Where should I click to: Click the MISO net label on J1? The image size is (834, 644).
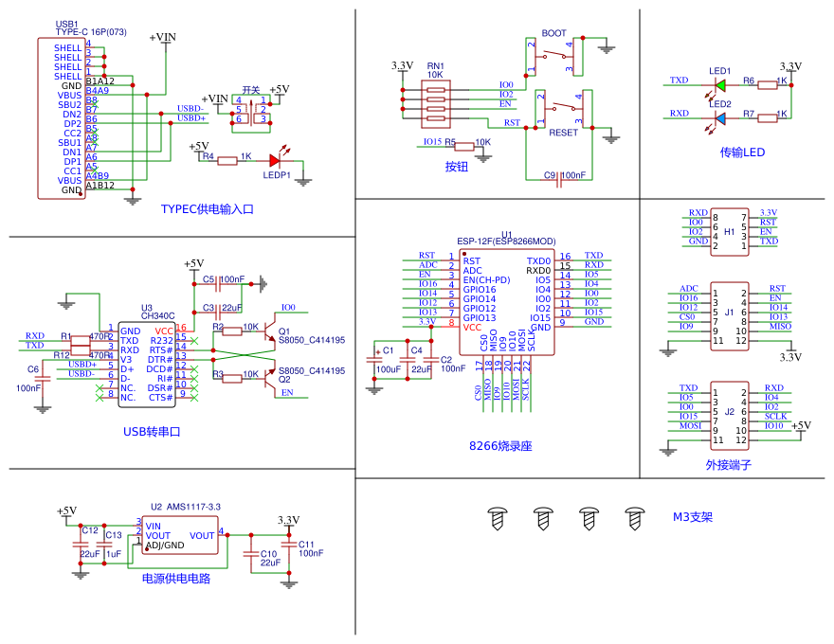[780, 326]
